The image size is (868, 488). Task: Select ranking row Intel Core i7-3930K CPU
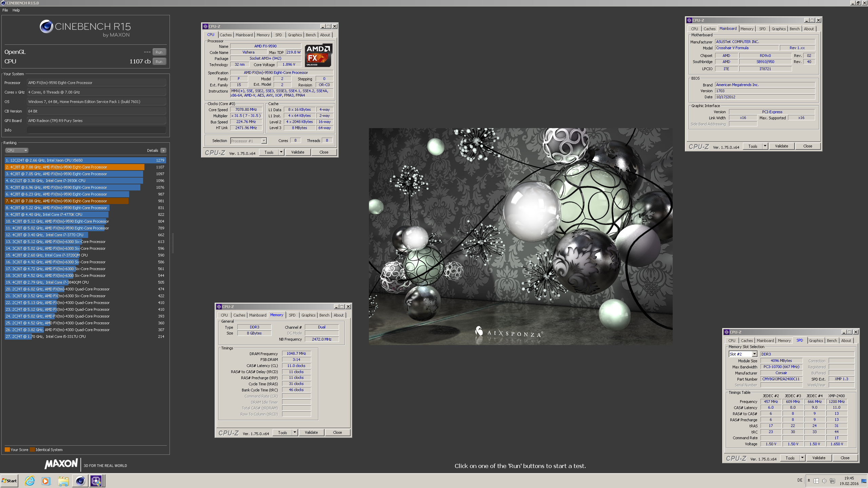85,181
